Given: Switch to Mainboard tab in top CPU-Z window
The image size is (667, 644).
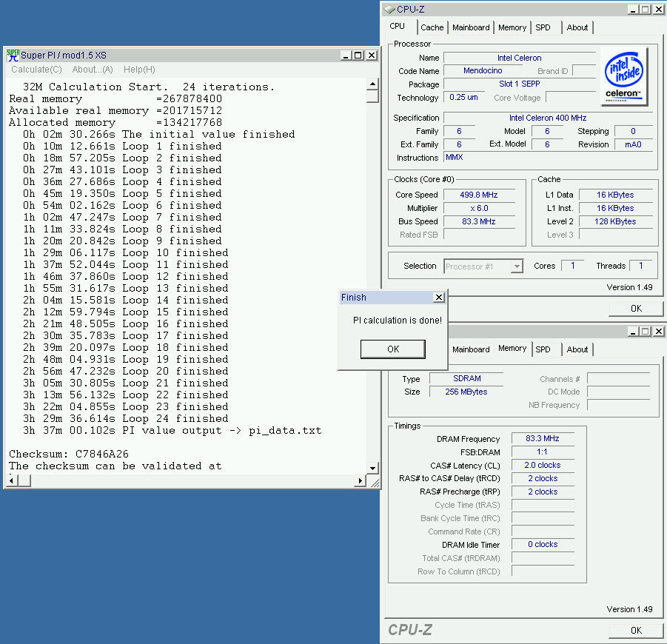Looking at the screenshot, I should [471, 27].
